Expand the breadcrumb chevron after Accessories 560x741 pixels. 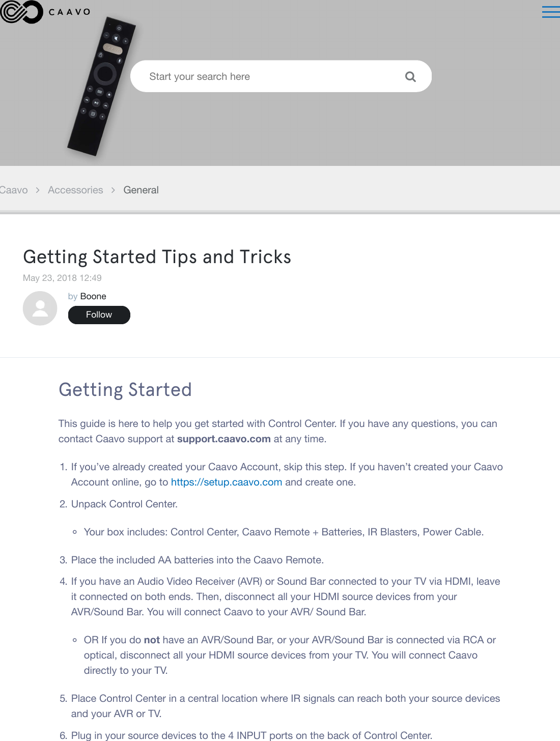113,189
